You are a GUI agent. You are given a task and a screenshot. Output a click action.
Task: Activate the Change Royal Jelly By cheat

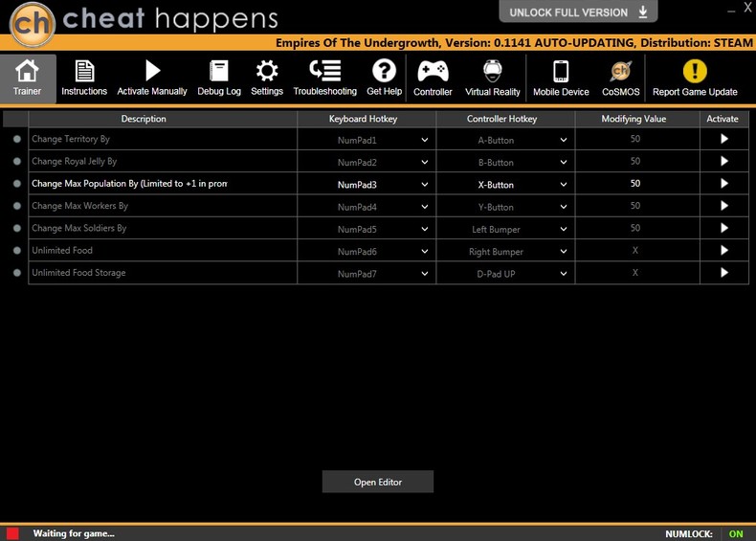723,161
